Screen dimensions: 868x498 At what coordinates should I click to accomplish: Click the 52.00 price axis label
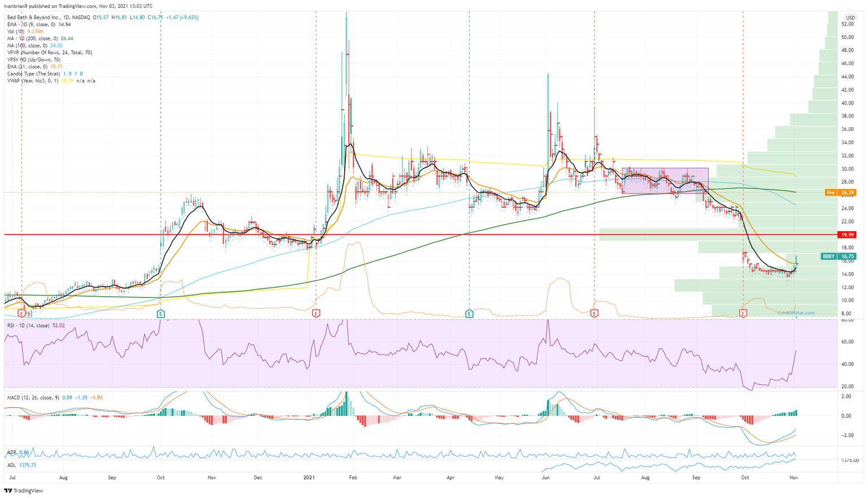pyautogui.click(x=848, y=24)
